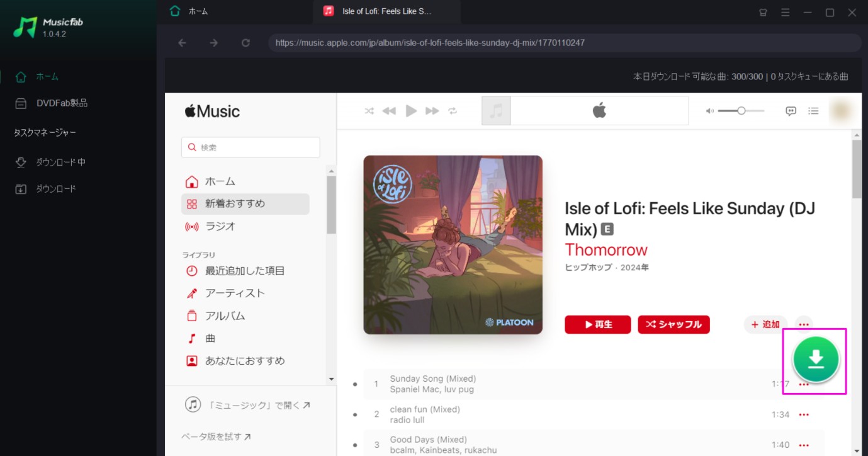Toggle shuffle in the player bar
The width and height of the screenshot is (868, 456).
[369, 111]
